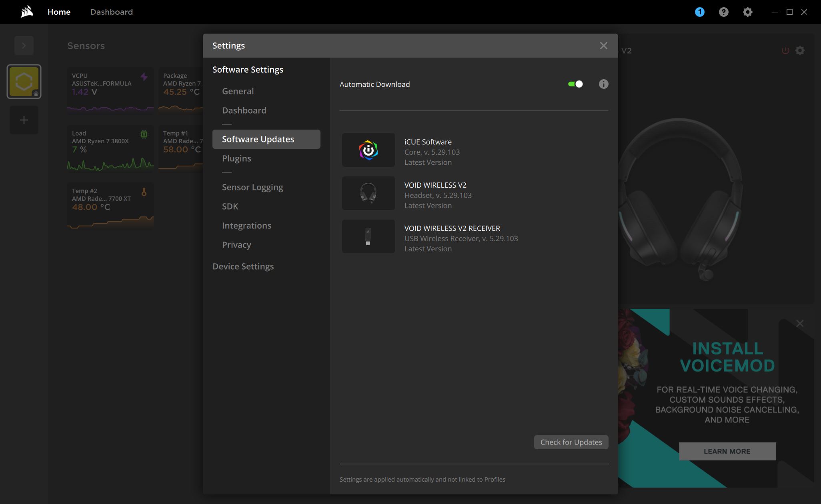The image size is (821, 504).
Task: Click the Temp #2 48.00 °C card
Action: pos(110,206)
